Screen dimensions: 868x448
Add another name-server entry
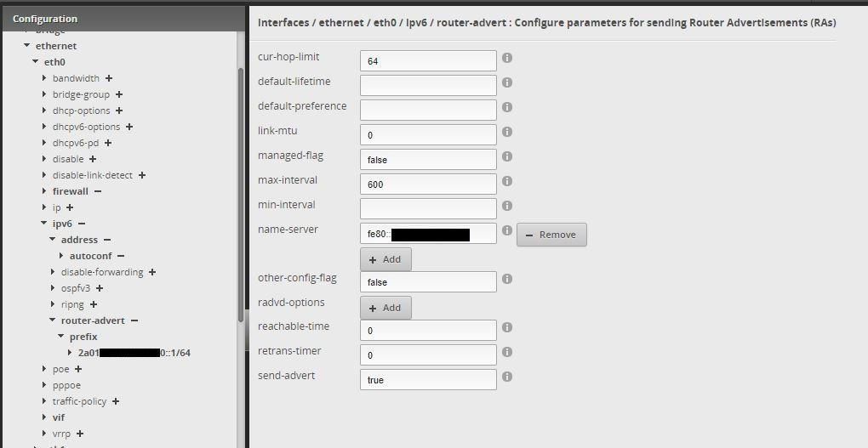[385, 259]
